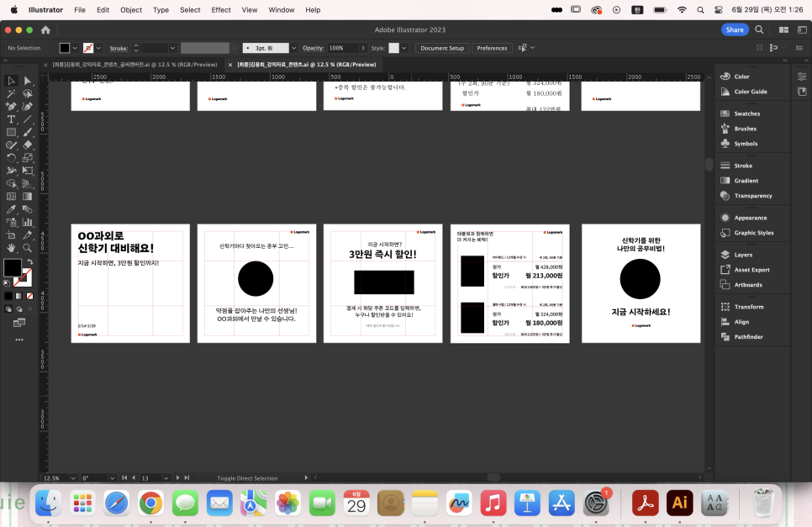The width and height of the screenshot is (812, 527).
Task: Select the Line Segment tool
Action: 28,119
